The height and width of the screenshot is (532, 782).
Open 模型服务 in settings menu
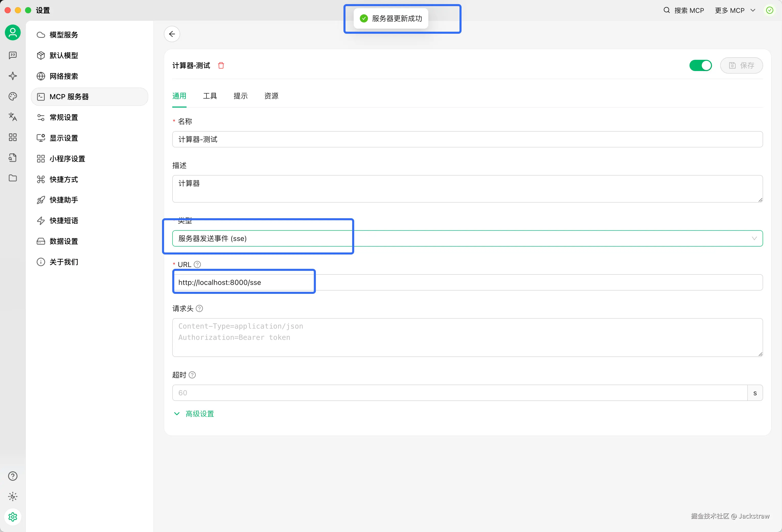[x=64, y=35]
